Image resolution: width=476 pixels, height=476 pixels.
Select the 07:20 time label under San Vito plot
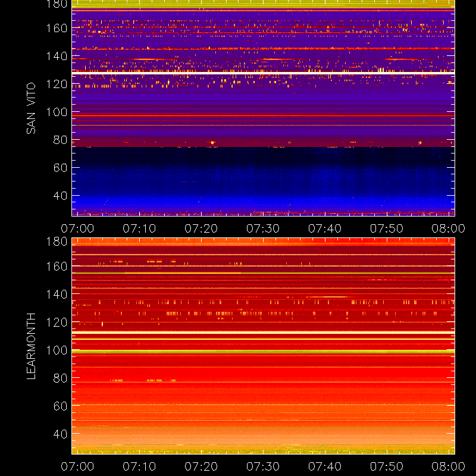click(201, 228)
